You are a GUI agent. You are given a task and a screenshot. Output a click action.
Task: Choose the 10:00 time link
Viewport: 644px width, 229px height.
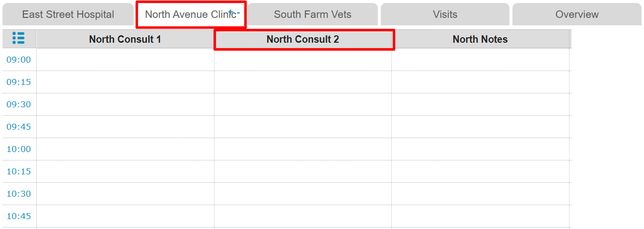pyautogui.click(x=18, y=149)
